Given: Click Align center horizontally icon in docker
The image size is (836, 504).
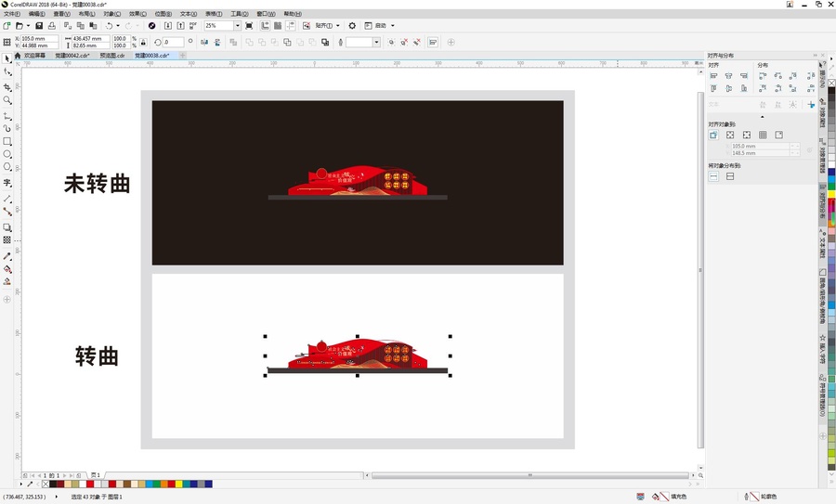Looking at the screenshot, I should coord(728,76).
